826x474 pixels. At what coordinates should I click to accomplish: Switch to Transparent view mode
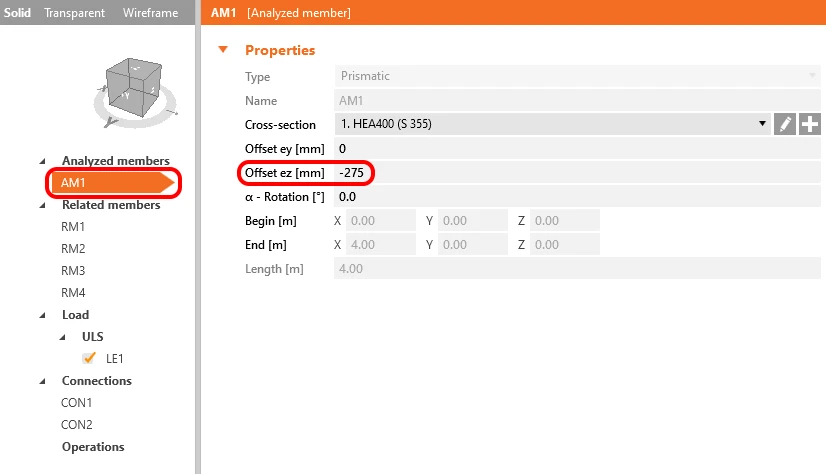[x=74, y=13]
